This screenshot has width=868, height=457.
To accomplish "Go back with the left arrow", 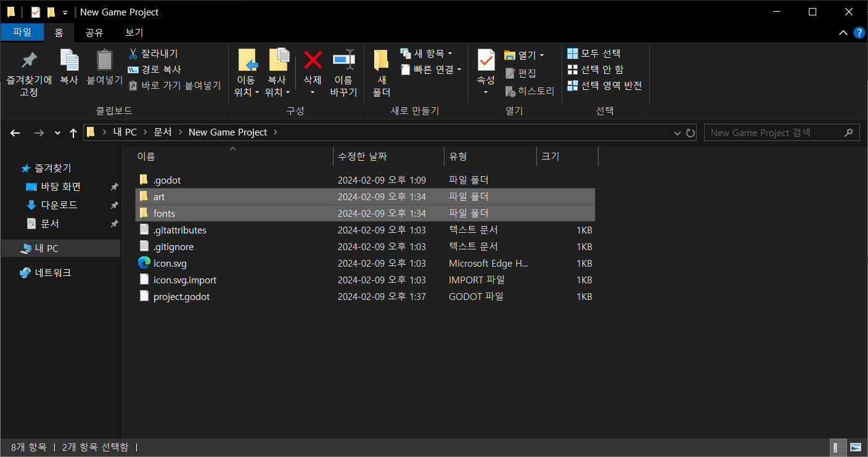I will (15, 132).
